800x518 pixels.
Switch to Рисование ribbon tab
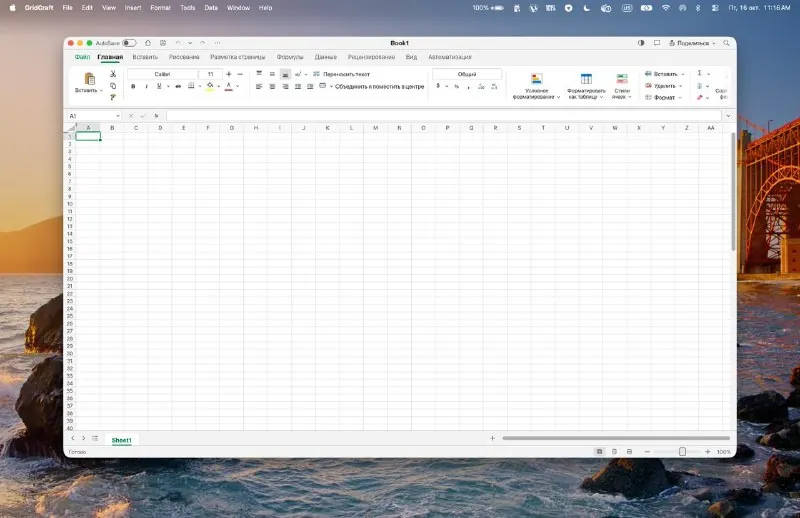184,57
